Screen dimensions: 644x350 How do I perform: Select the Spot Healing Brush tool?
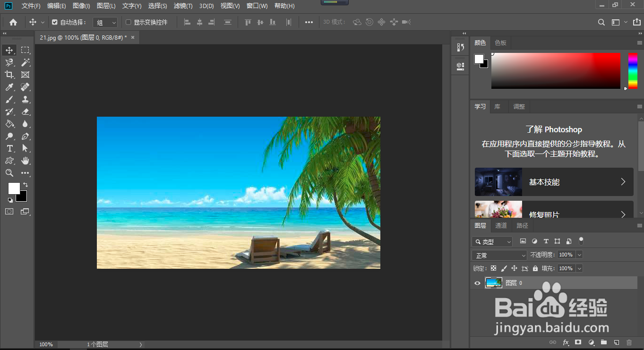25,87
